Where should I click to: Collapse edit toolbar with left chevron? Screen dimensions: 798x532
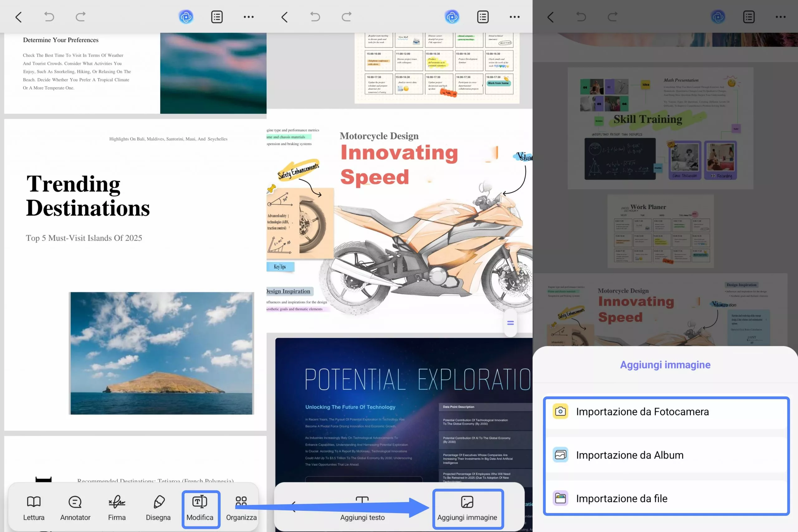294,506
